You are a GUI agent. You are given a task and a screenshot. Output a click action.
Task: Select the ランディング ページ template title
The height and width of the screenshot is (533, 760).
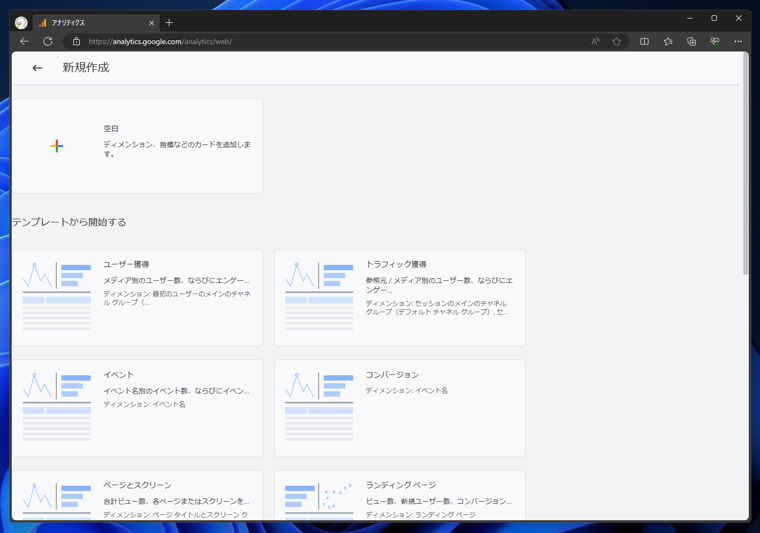[x=401, y=485]
